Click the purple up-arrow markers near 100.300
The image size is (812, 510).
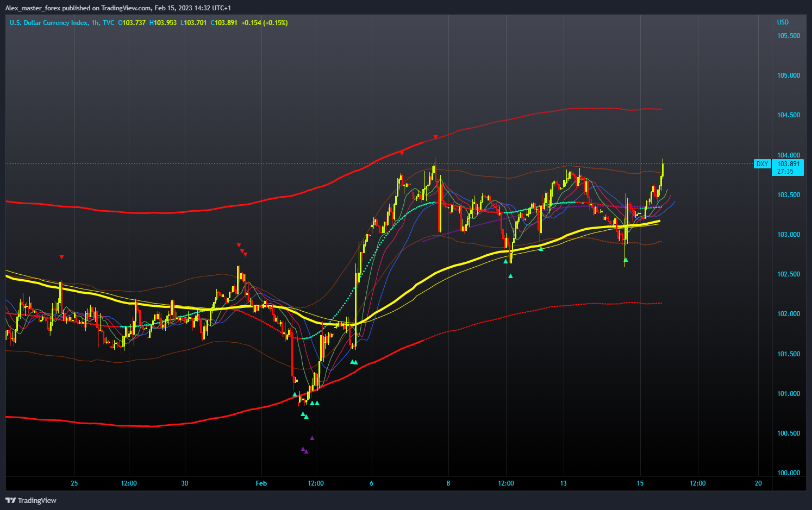point(305,450)
